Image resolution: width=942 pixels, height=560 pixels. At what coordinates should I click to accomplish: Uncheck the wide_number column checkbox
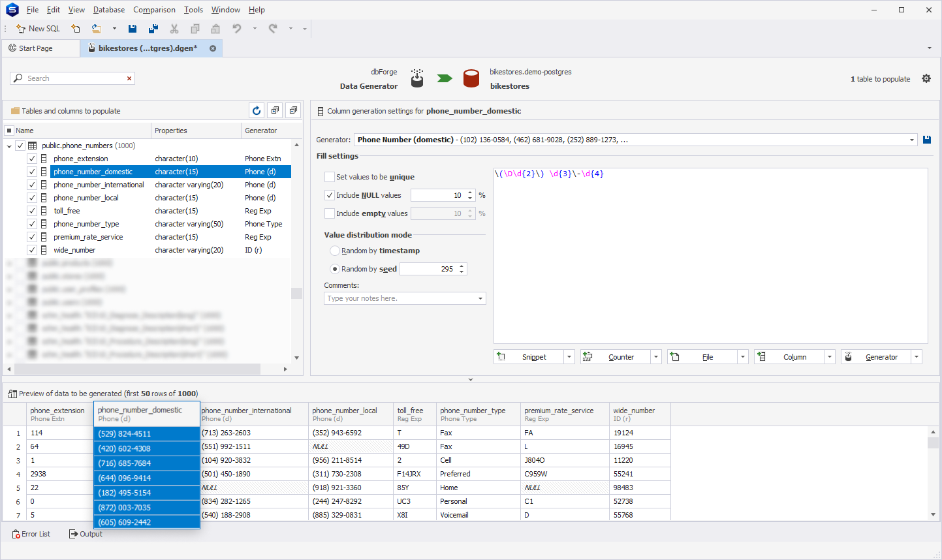pyautogui.click(x=31, y=250)
